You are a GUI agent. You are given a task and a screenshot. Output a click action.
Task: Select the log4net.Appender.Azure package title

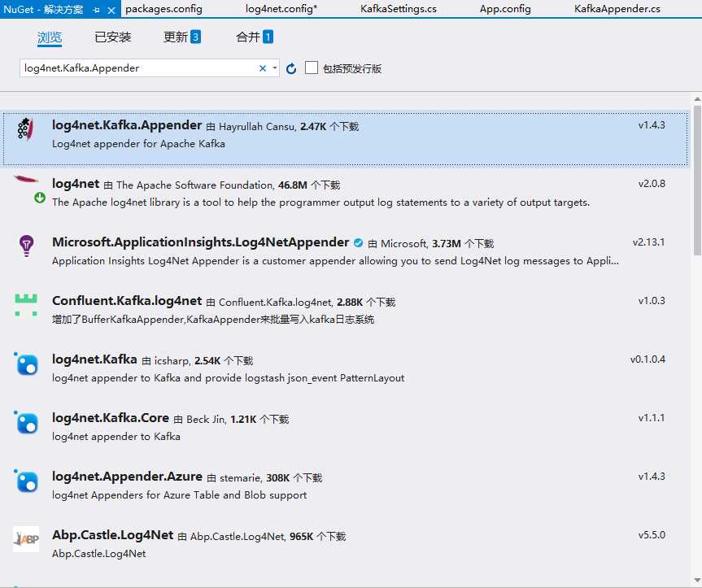pos(127,477)
